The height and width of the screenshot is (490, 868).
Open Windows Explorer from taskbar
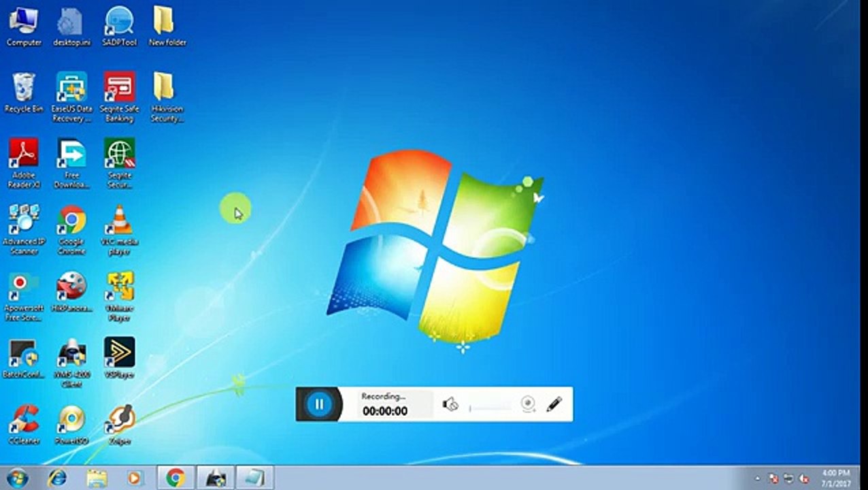tap(97, 478)
